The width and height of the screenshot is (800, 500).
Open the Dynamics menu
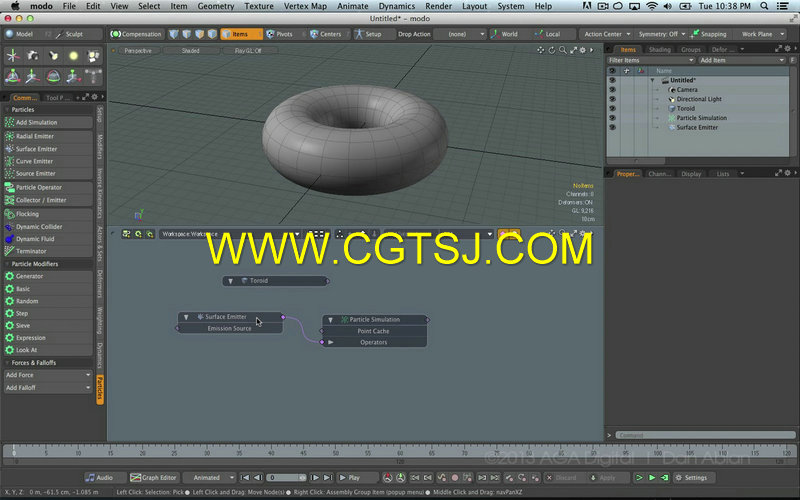click(x=396, y=6)
